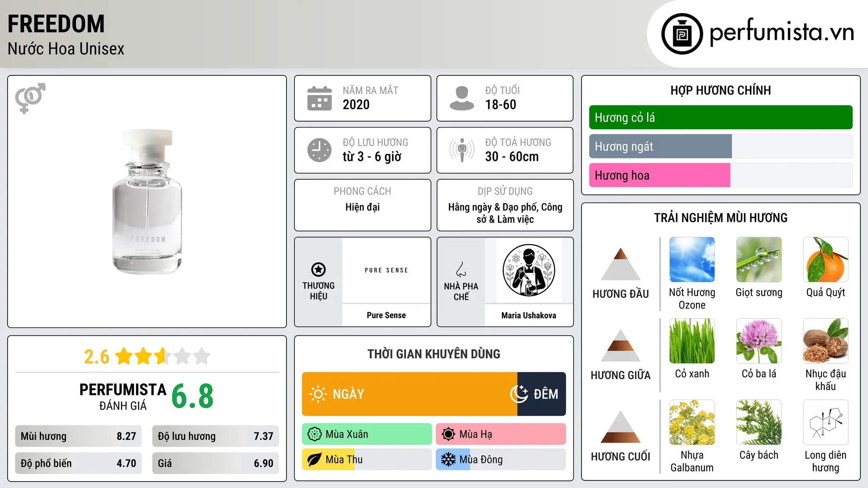Click the dark Đêm nighttime segment

pos(542,394)
